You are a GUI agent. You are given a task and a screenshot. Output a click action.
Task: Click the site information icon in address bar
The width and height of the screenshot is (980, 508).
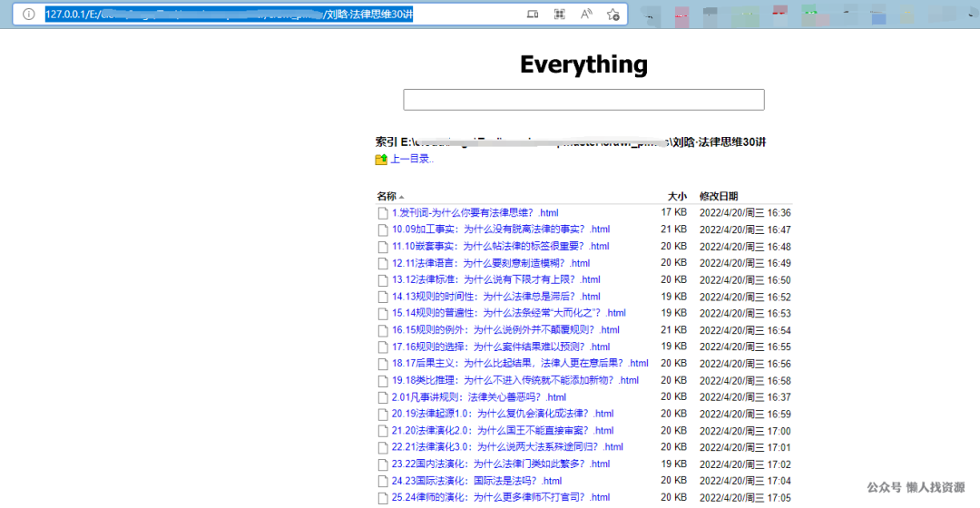[29, 14]
